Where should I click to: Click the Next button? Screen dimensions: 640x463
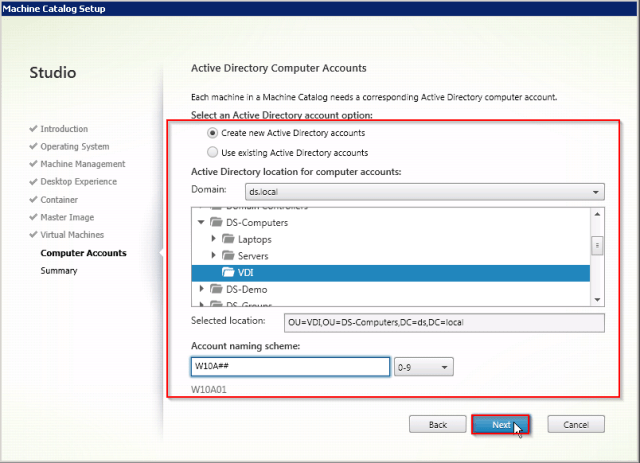500,425
